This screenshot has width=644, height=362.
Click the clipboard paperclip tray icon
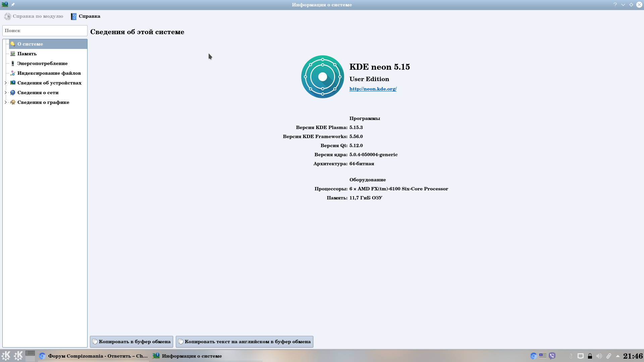(608, 356)
